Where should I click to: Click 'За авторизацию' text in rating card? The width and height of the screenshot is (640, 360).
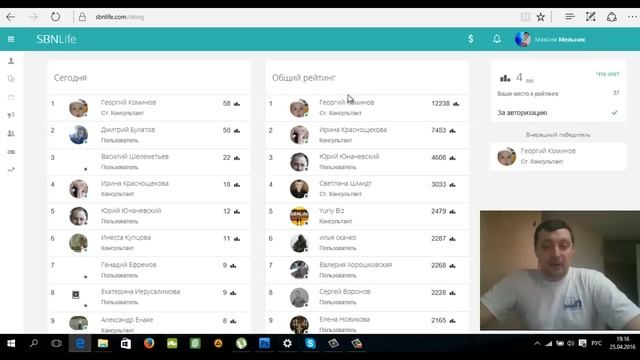point(522,113)
